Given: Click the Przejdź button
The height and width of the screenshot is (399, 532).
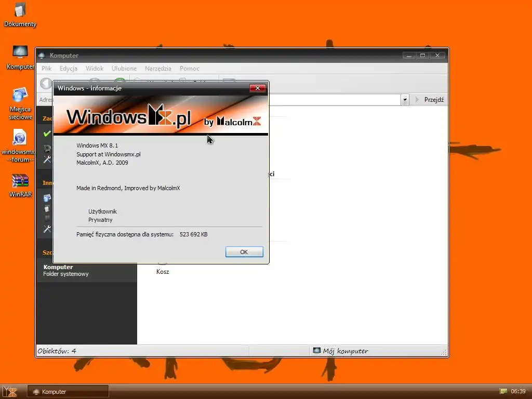Looking at the screenshot, I should pyautogui.click(x=430, y=100).
